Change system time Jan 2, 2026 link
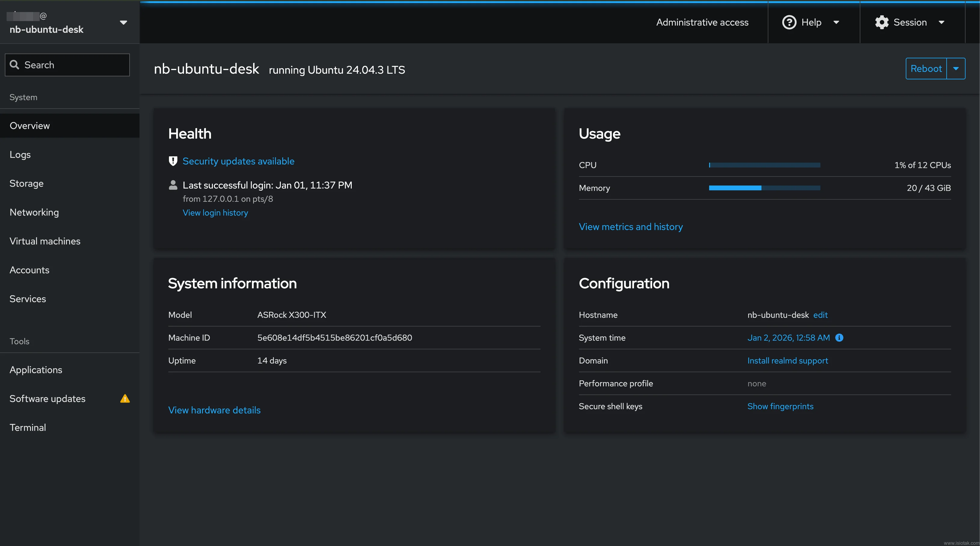 pos(788,338)
